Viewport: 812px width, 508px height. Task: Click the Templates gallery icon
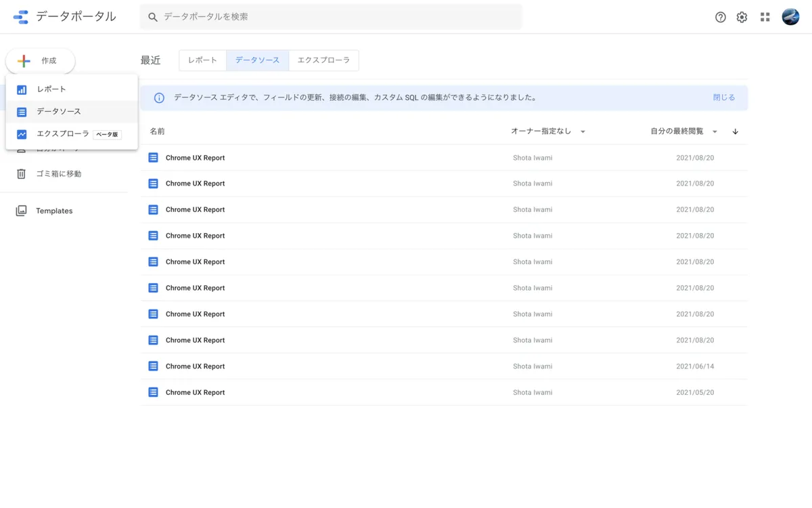point(21,211)
